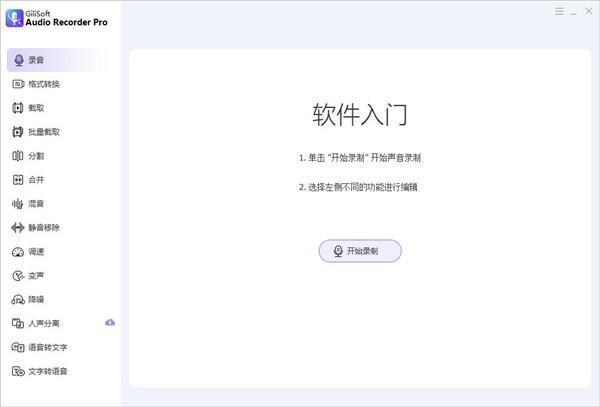The width and height of the screenshot is (600, 407).
Task: Click the instruction line starting with 2. 选择左侧
Action: coord(358,187)
